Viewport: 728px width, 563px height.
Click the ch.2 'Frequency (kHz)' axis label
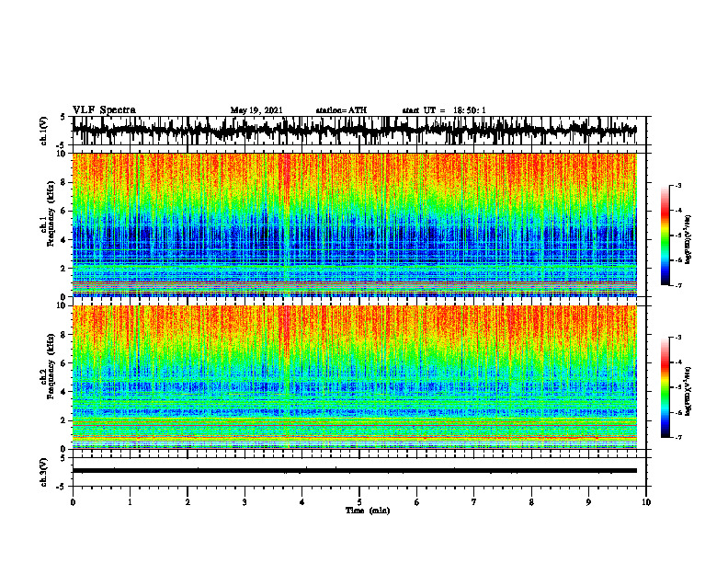[51, 366]
